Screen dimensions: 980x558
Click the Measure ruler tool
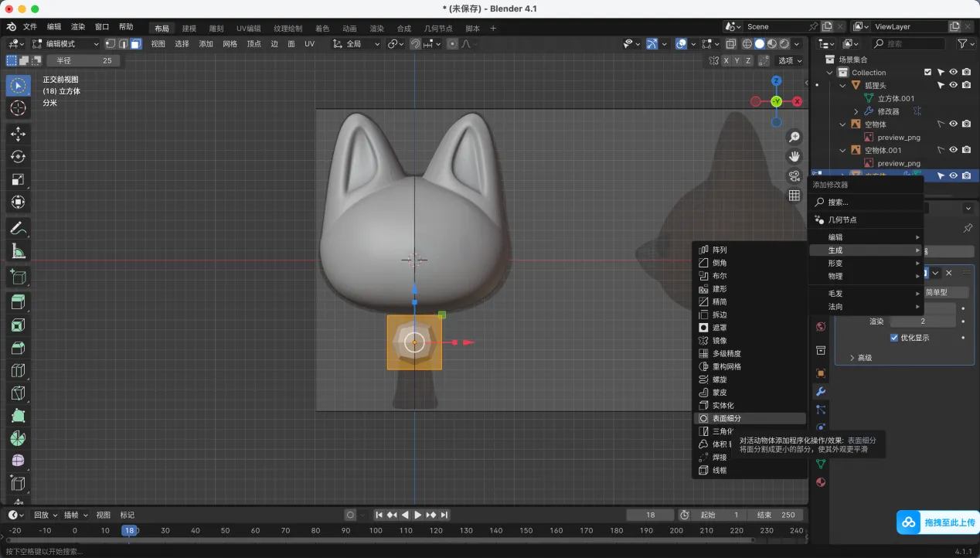pos(18,251)
